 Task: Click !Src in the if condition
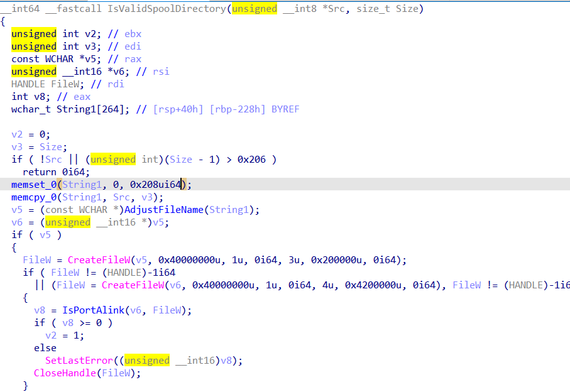pos(51,160)
